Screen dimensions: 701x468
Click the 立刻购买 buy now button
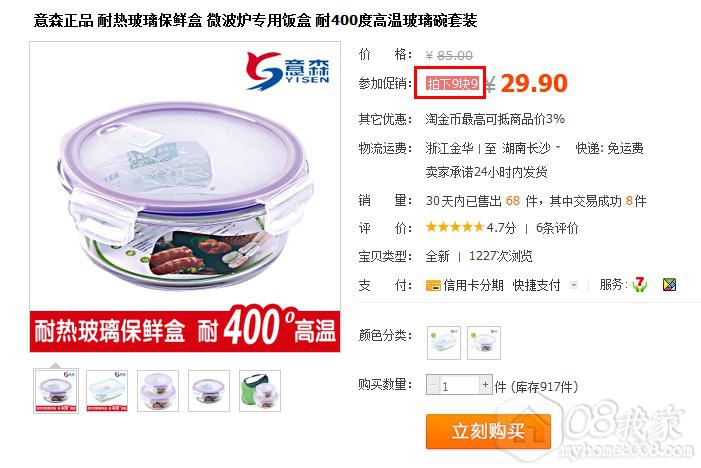pos(488,431)
